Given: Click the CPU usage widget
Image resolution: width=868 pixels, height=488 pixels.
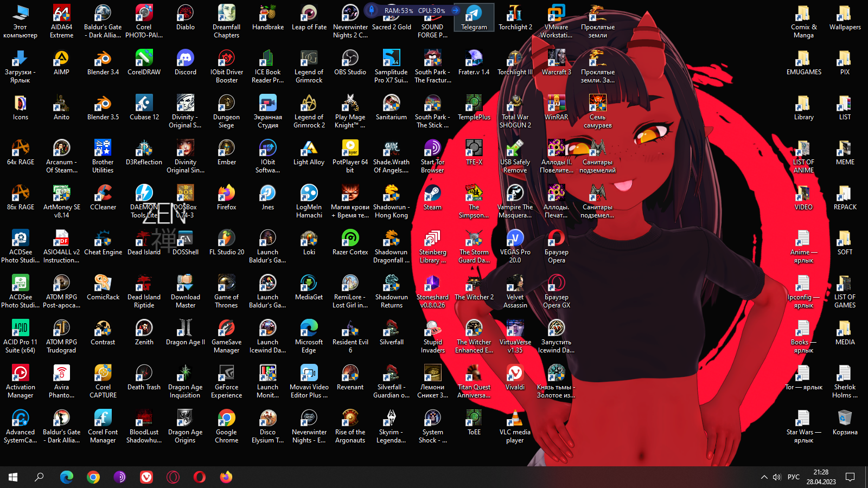Looking at the screenshot, I should [x=432, y=10].
